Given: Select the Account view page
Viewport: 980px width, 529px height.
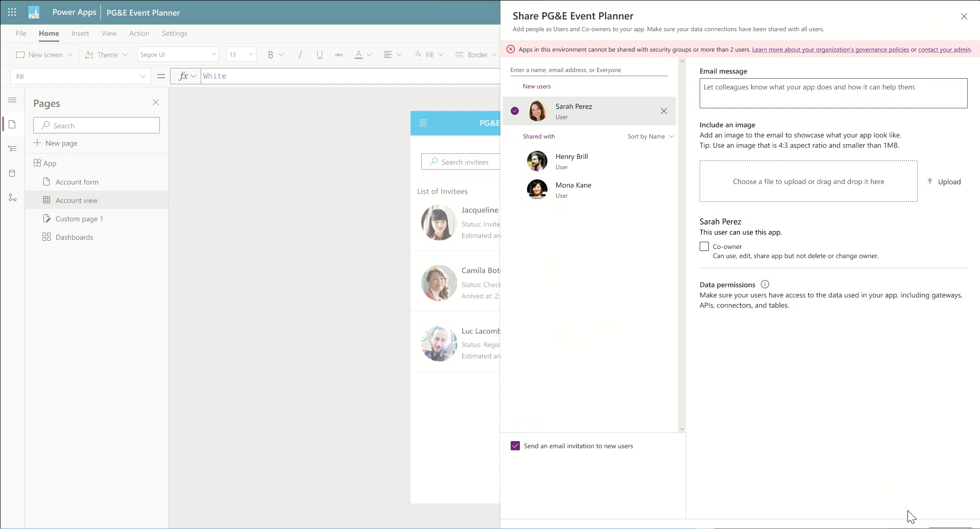Looking at the screenshot, I should click(x=97, y=200).
